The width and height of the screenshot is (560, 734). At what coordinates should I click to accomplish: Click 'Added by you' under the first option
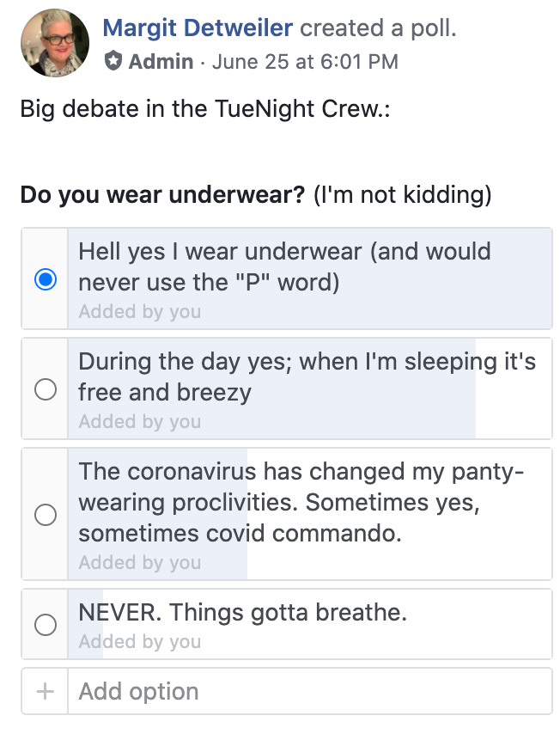(140, 311)
